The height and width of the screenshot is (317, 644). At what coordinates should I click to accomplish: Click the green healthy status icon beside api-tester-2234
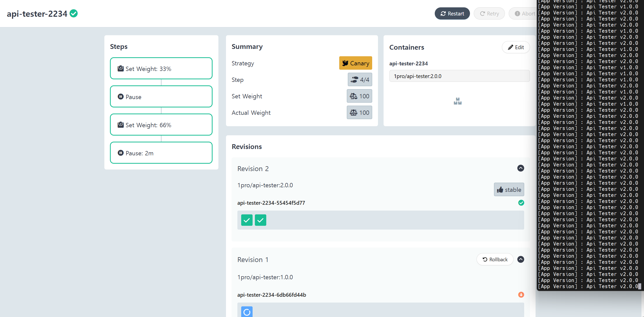click(x=74, y=13)
